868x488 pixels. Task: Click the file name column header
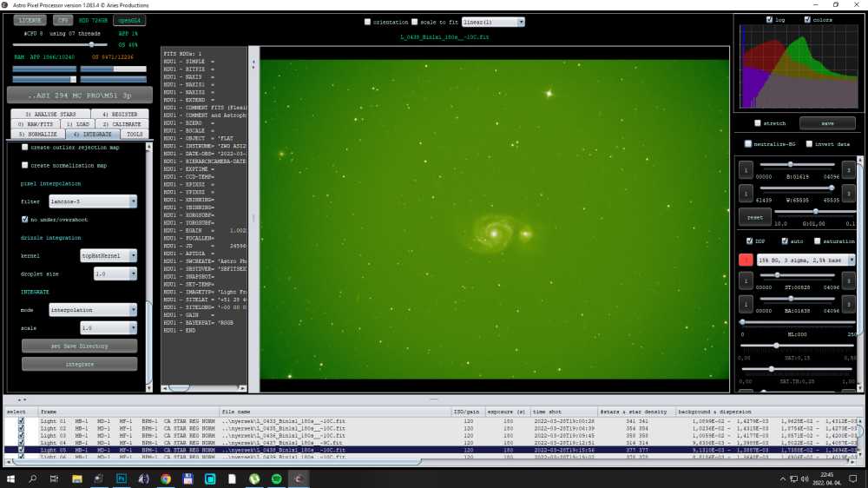[x=335, y=412]
